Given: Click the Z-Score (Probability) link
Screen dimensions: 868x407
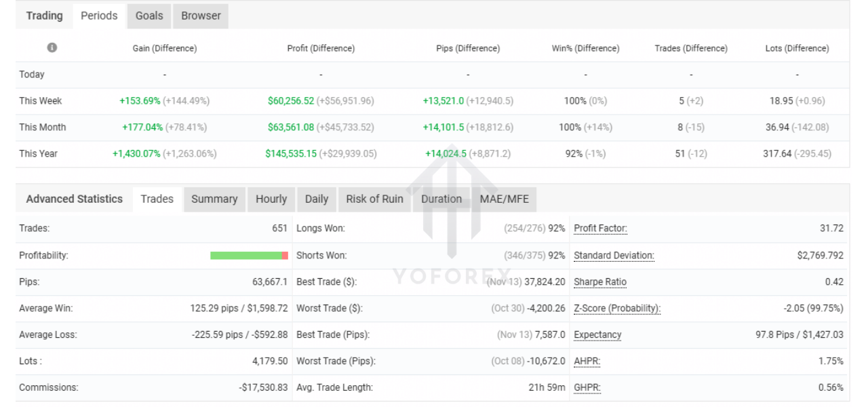Looking at the screenshot, I should click(616, 308).
